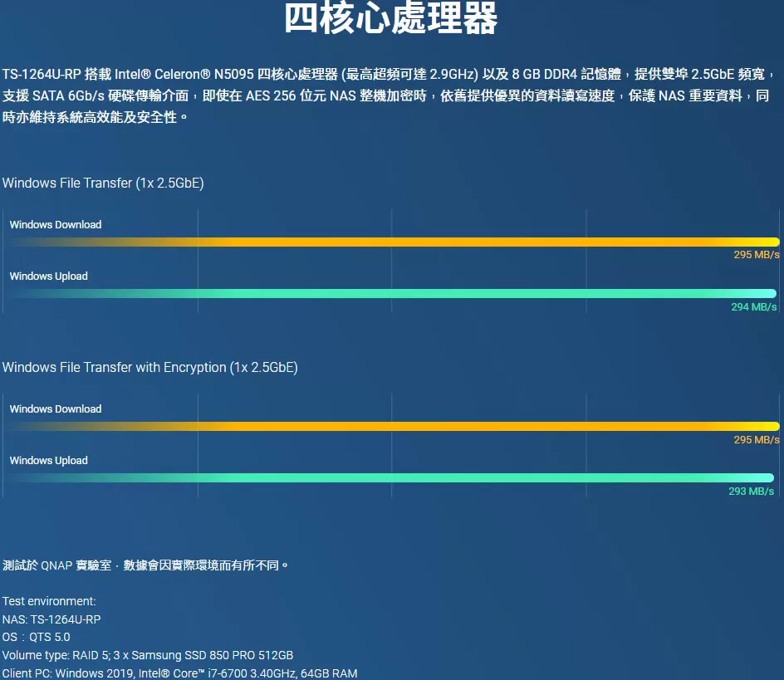
Task: Click the '293 MB/s' encrypted upload speed value
Action: [751, 492]
